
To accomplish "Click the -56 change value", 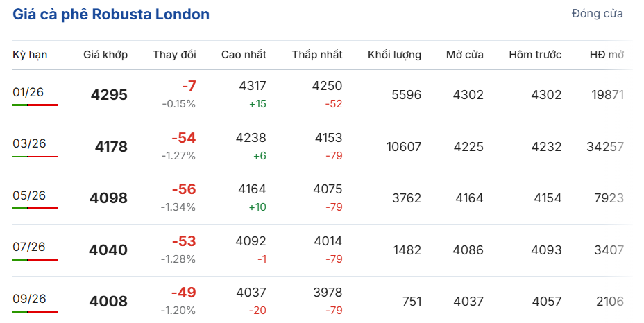I will (184, 189).
